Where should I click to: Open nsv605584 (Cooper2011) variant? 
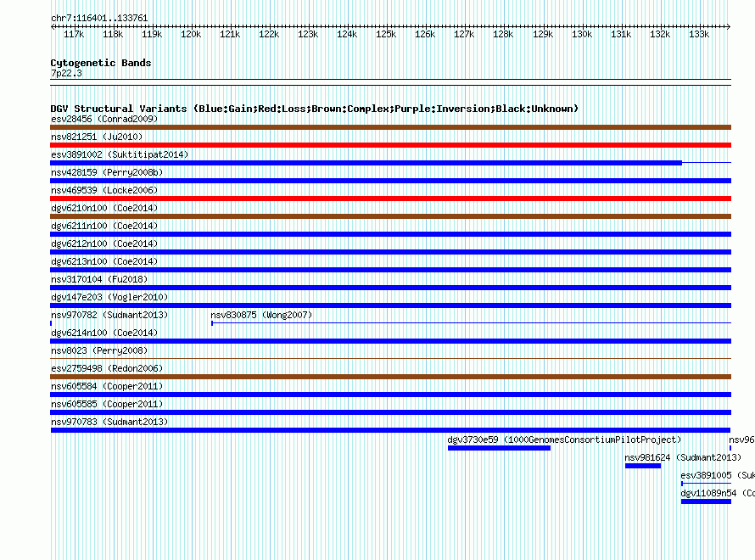tap(107, 386)
